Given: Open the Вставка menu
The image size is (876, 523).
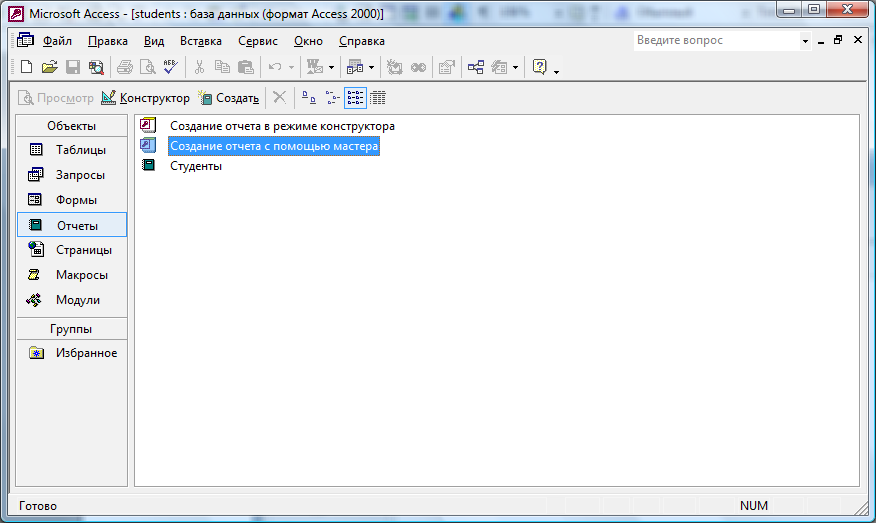Looking at the screenshot, I should (x=201, y=41).
